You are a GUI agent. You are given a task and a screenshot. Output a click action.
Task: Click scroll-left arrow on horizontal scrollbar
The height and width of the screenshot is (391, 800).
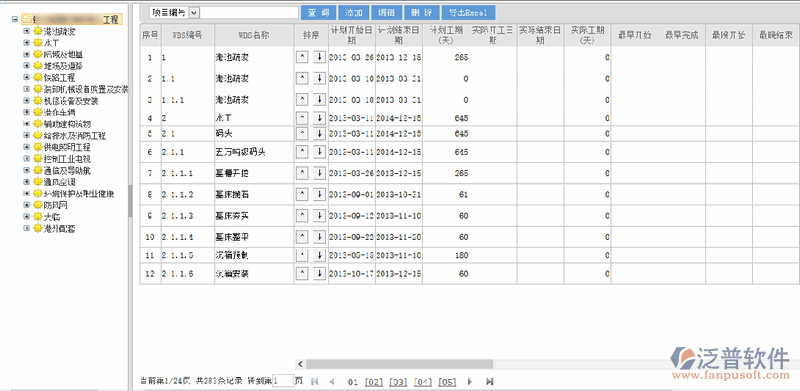pos(300,364)
